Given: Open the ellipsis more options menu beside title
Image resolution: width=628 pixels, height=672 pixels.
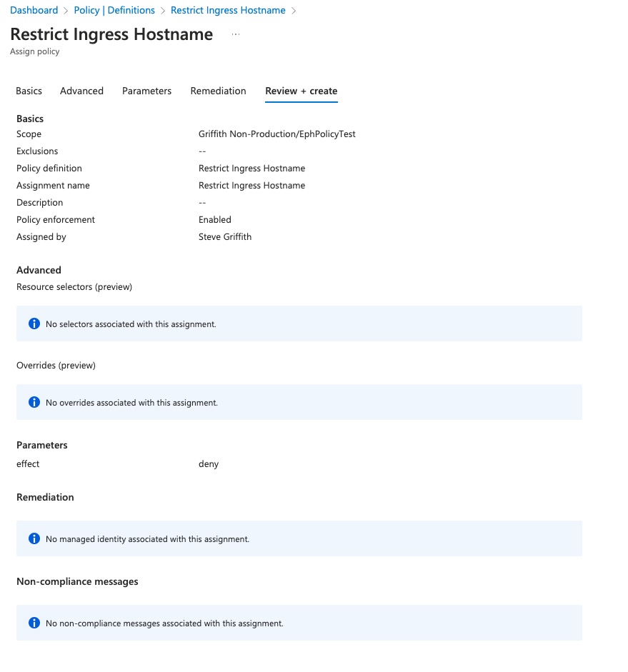Looking at the screenshot, I should tap(236, 34).
